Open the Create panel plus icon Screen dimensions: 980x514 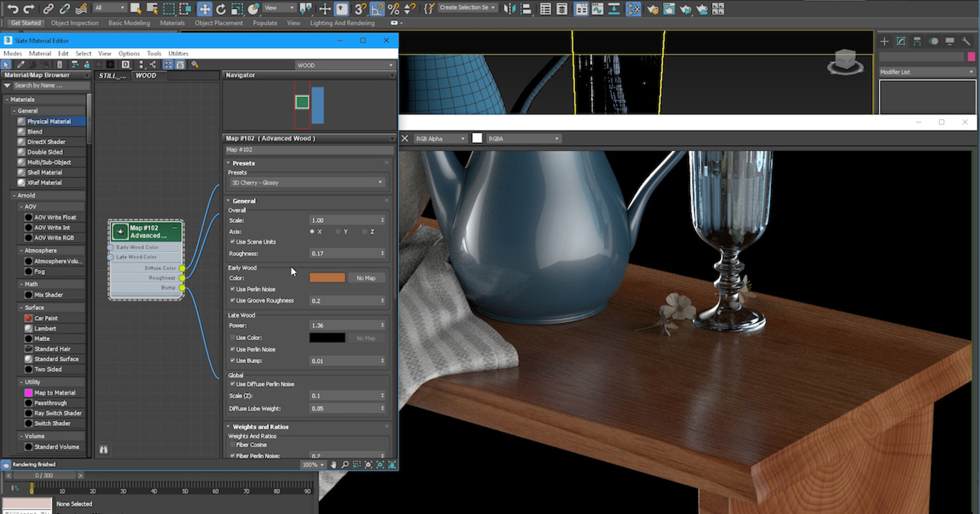(884, 41)
